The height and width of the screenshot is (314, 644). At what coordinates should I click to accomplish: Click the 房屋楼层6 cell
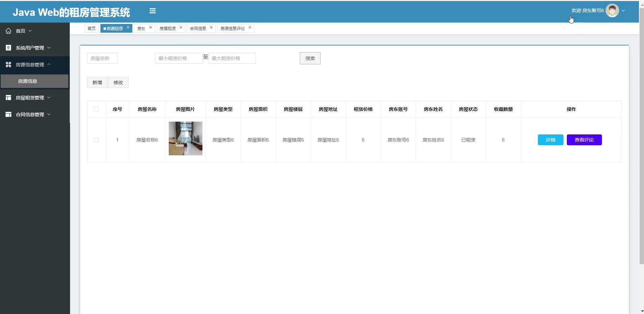pos(293,140)
